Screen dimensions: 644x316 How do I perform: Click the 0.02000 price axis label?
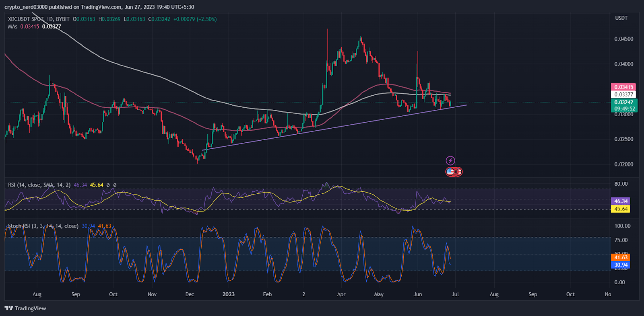tap(623, 164)
